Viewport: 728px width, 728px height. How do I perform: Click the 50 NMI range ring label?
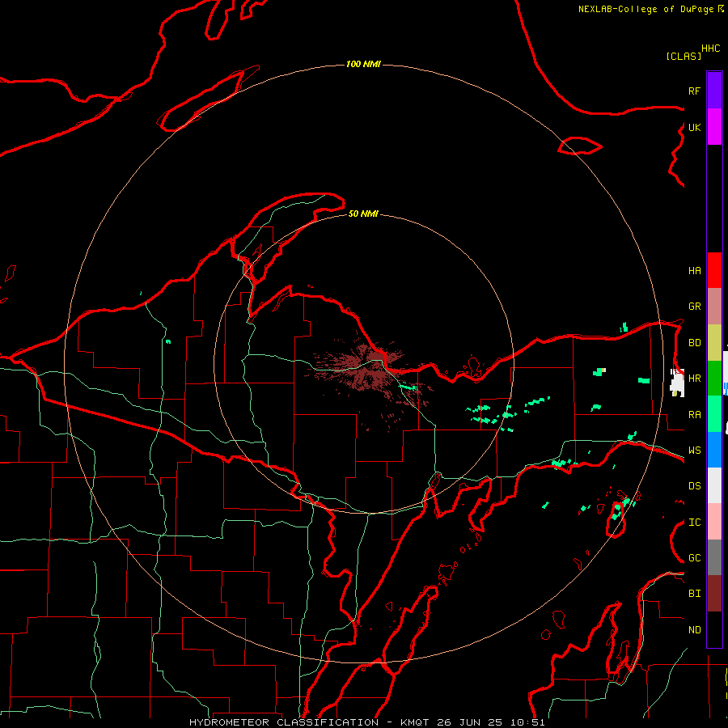tap(363, 214)
